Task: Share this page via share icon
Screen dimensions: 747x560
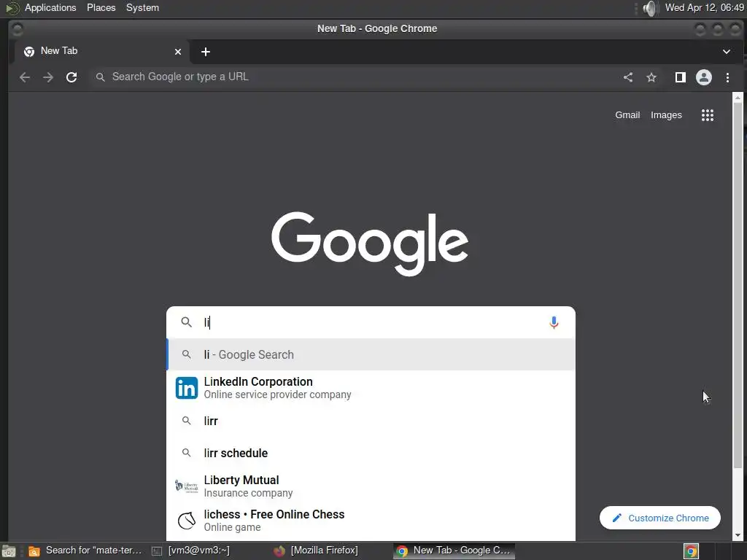Action: [x=628, y=77]
